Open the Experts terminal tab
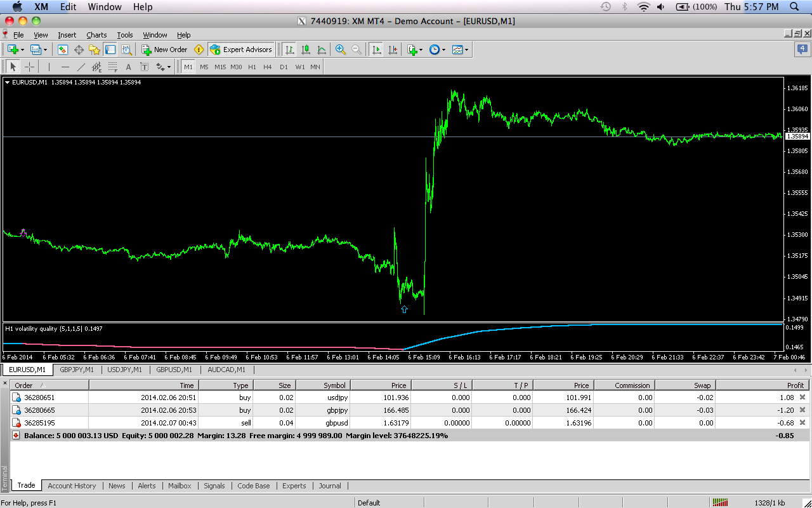 (x=294, y=486)
